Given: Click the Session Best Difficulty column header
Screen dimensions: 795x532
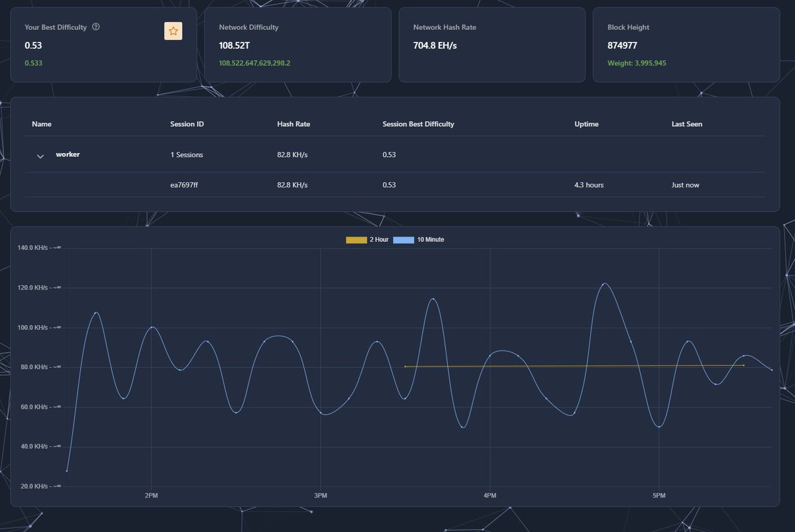Looking at the screenshot, I should click(x=419, y=124).
